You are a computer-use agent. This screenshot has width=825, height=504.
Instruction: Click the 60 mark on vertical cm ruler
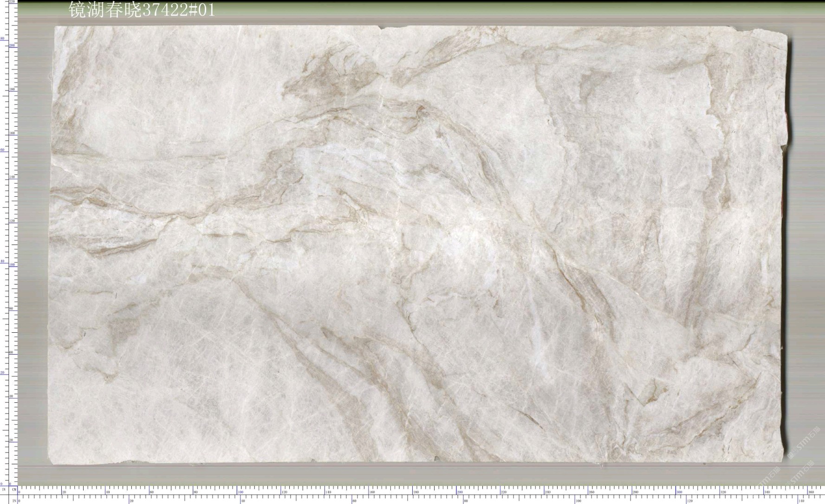tap(12, 352)
